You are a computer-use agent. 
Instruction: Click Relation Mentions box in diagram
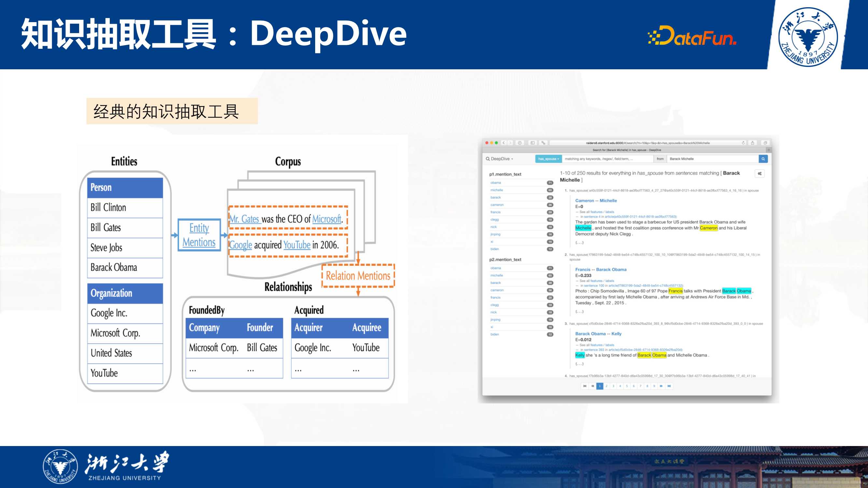(358, 276)
